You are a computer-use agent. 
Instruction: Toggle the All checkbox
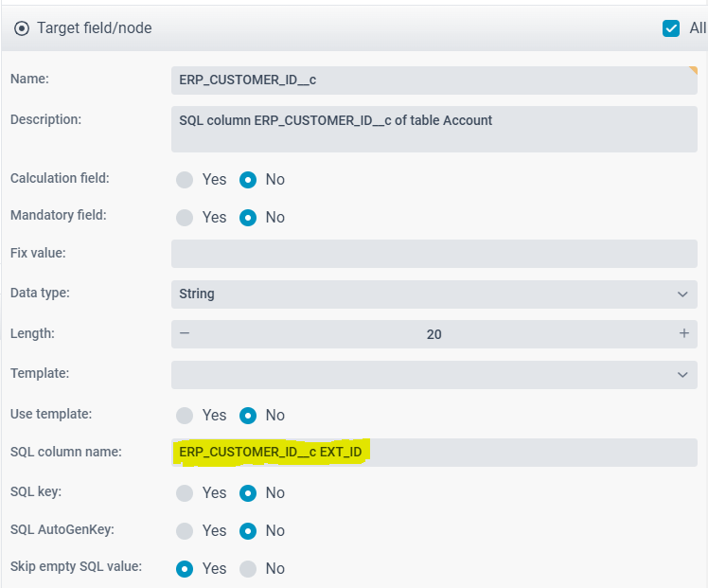pyautogui.click(x=671, y=28)
